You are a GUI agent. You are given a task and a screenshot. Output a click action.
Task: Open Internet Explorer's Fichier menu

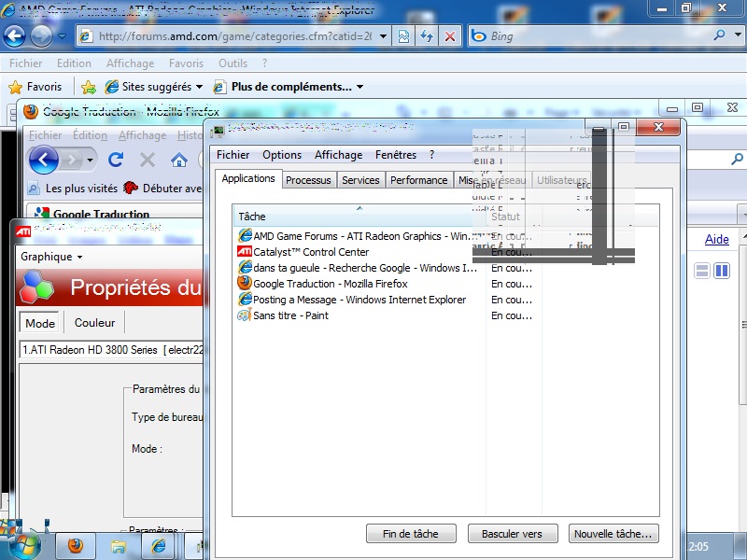[x=26, y=63]
